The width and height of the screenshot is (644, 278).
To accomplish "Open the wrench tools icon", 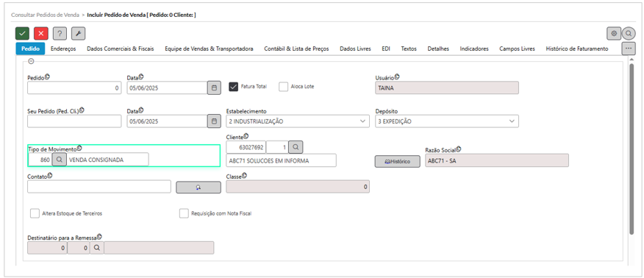I will pos(79,33).
